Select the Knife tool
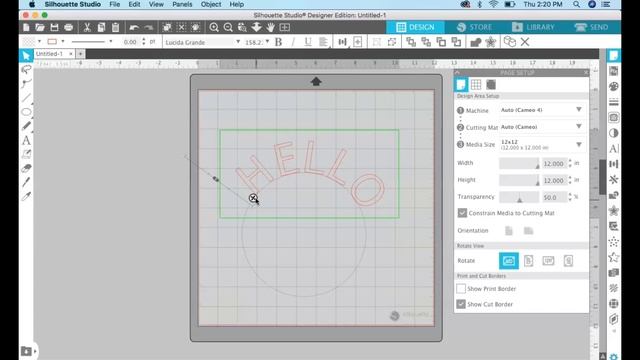Image resolution: width=640 pixels, height=360 pixels. 27,182
